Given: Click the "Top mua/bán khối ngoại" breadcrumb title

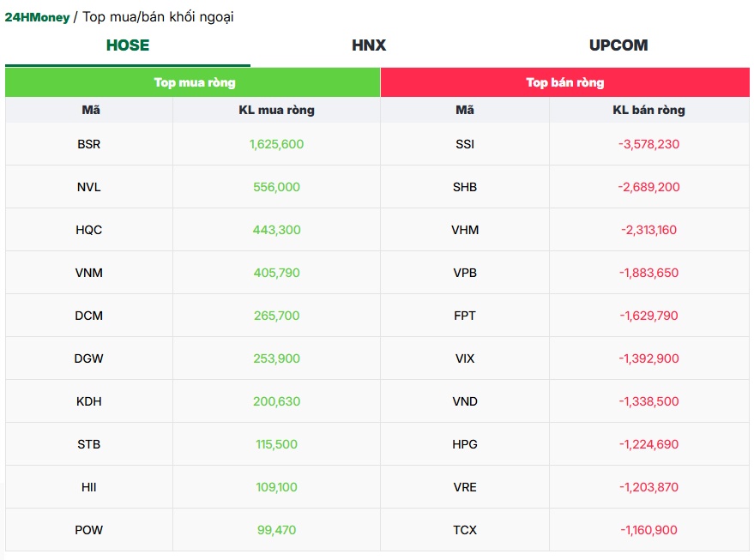Looking at the screenshot, I should click(x=158, y=17).
